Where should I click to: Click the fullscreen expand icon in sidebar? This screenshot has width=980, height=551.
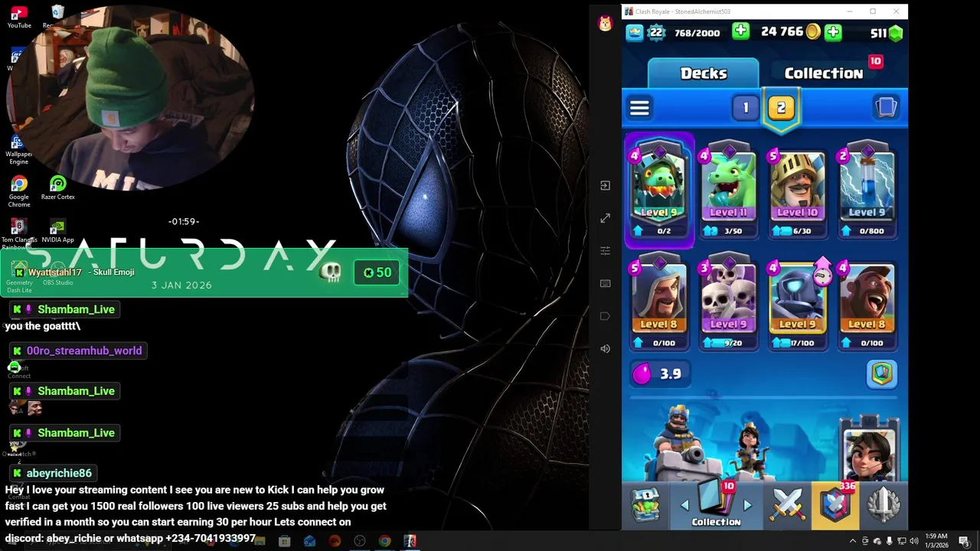606,218
